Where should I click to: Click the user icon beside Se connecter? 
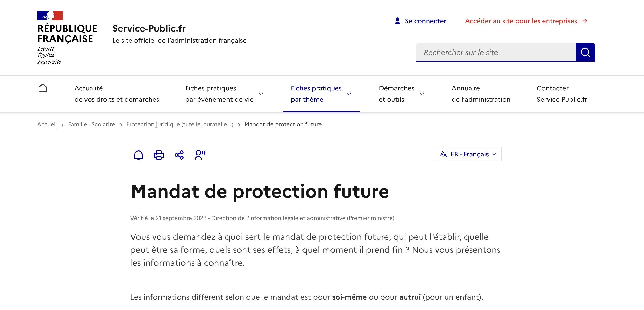pyautogui.click(x=397, y=21)
